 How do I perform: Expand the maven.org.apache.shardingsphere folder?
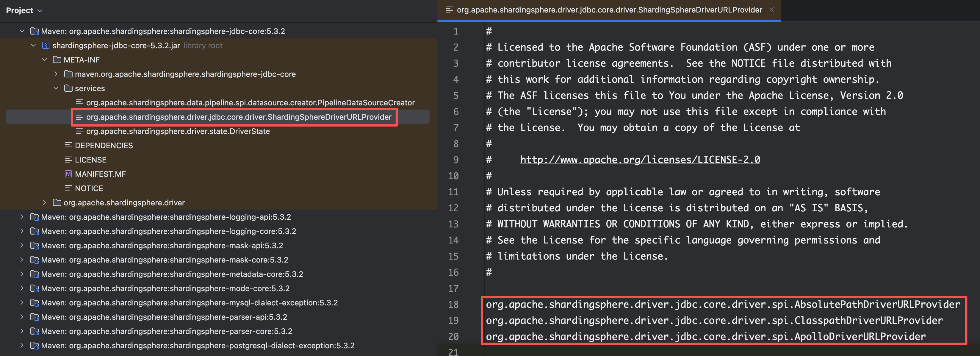56,74
